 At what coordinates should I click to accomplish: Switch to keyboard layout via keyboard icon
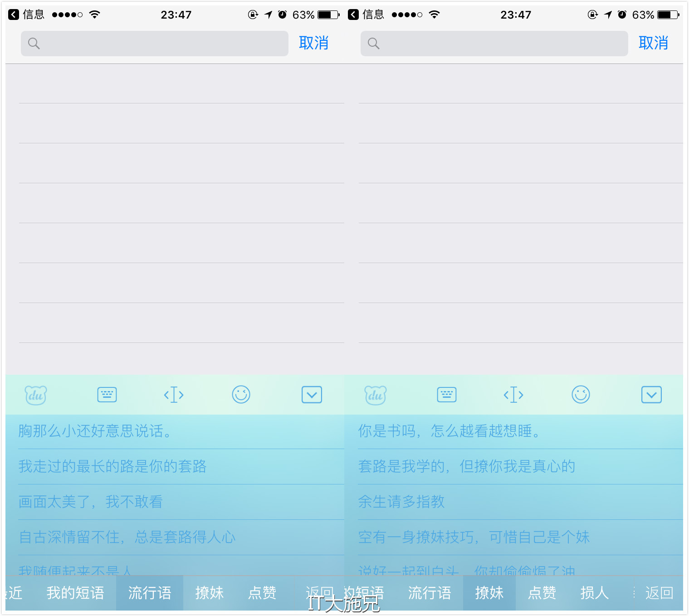tap(107, 395)
